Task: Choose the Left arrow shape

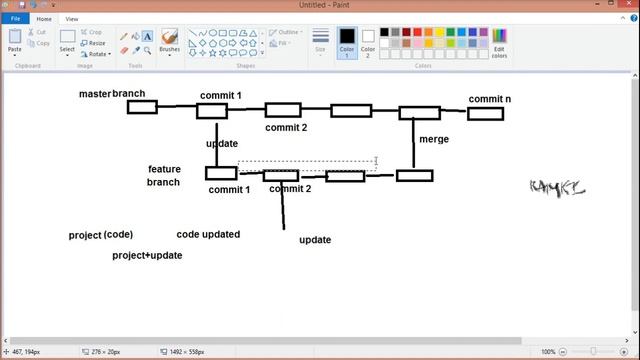Action: pyautogui.click(x=243, y=43)
